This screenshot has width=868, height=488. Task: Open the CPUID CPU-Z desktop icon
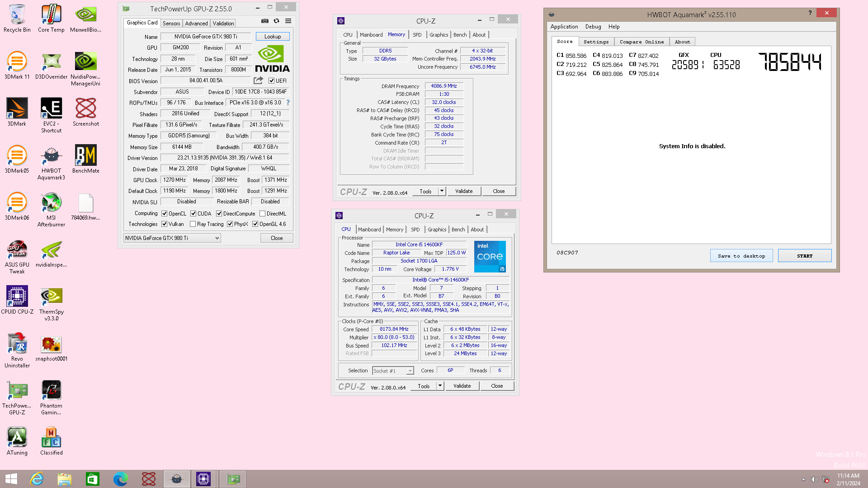17,300
